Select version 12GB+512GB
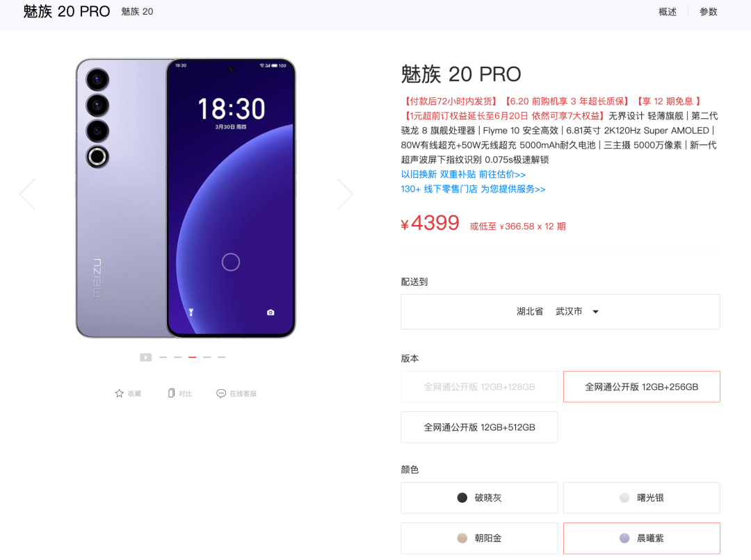The height and width of the screenshot is (560, 751). 479,427
